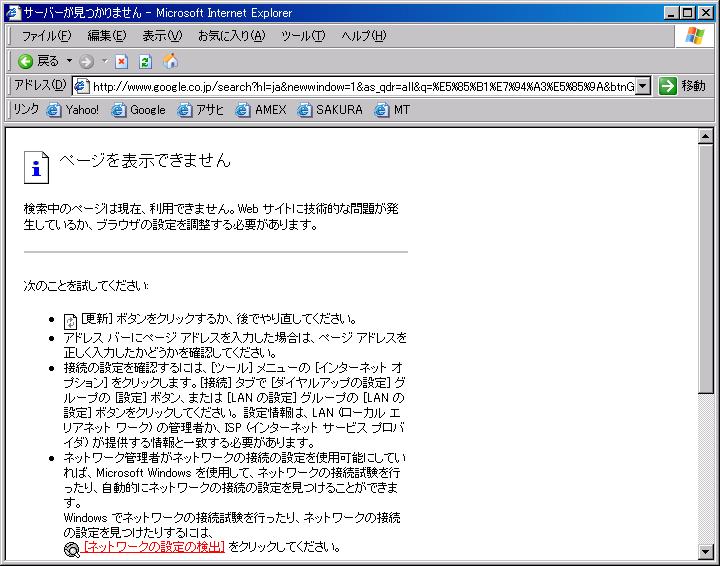Viewport: 720px width, 566px height.
Task: Open the Google links bar bookmark
Action: coord(138,110)
